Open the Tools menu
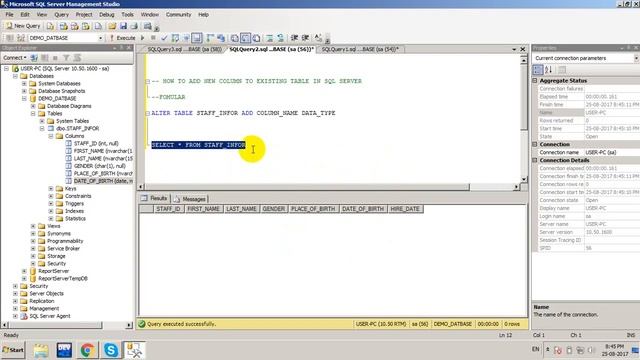The height and width of the screenshot is (360, 640). point(127,15)
